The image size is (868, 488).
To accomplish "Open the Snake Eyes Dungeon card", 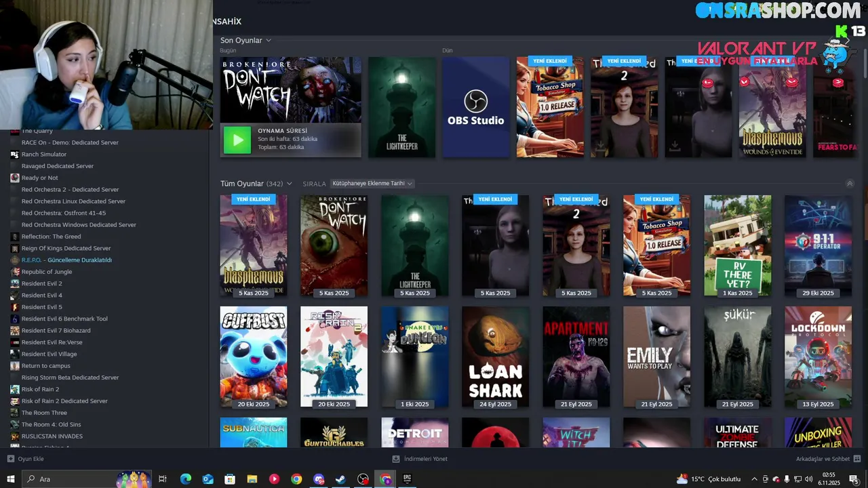I will coord(414,357).
